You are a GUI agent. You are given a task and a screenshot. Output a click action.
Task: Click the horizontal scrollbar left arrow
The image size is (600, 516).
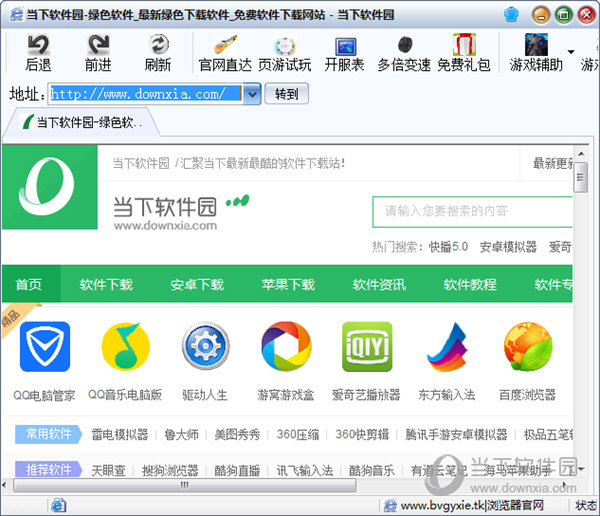point(5,485)
